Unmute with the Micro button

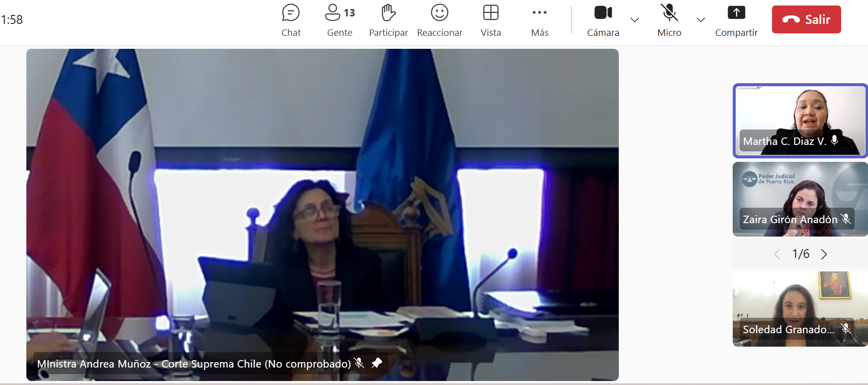(669, 20)
